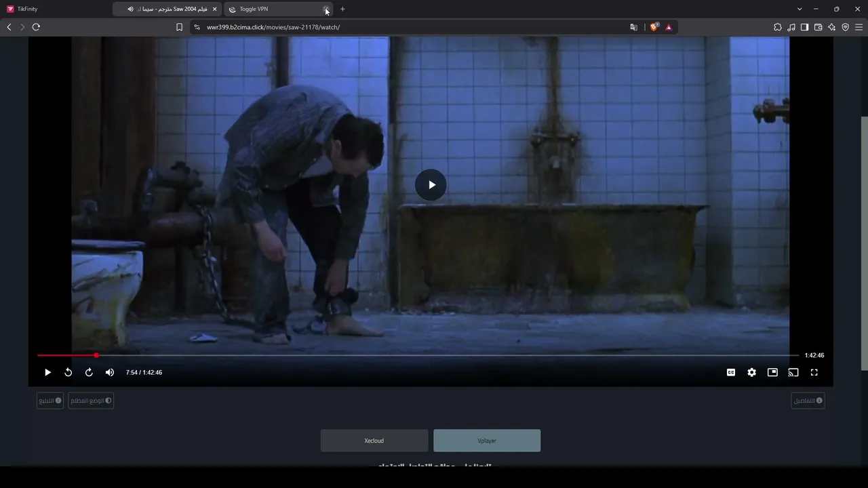Bookmark this page with the bookmark icon

point(179,27)
